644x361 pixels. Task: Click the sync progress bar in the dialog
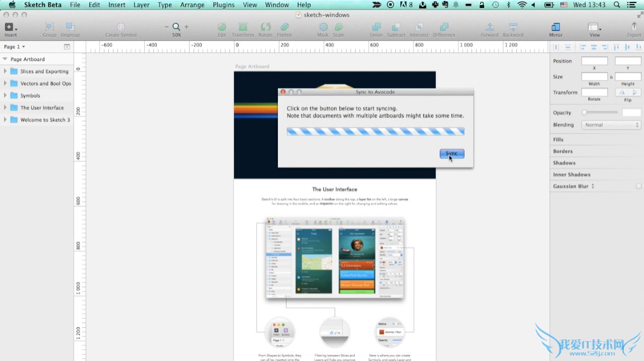click(x=376, y=131)
